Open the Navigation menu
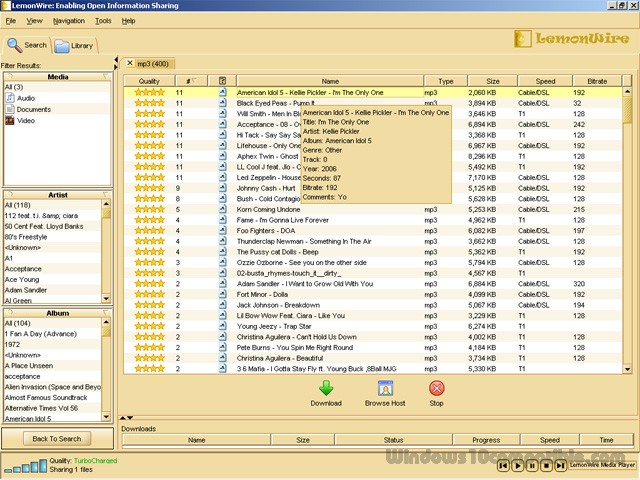The width and height of the screenshot is (640, 480). coord(69,21)
